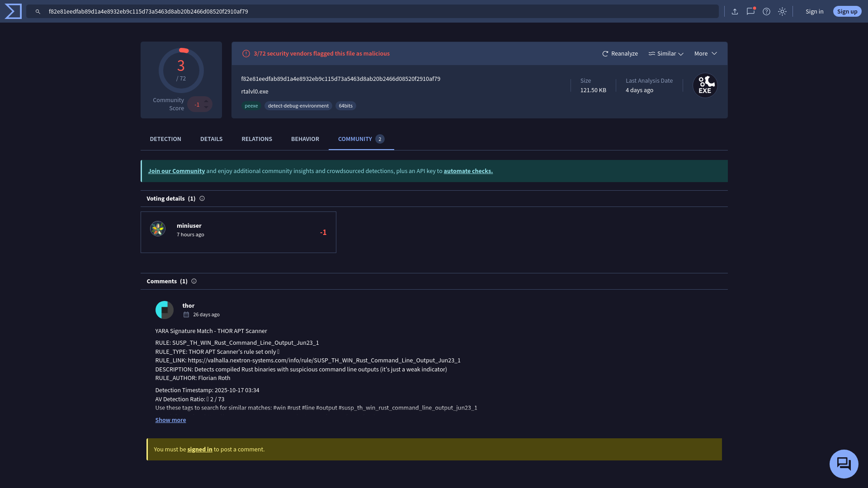Click the Sign up button

pyautogui.click(x=847, y=11)
